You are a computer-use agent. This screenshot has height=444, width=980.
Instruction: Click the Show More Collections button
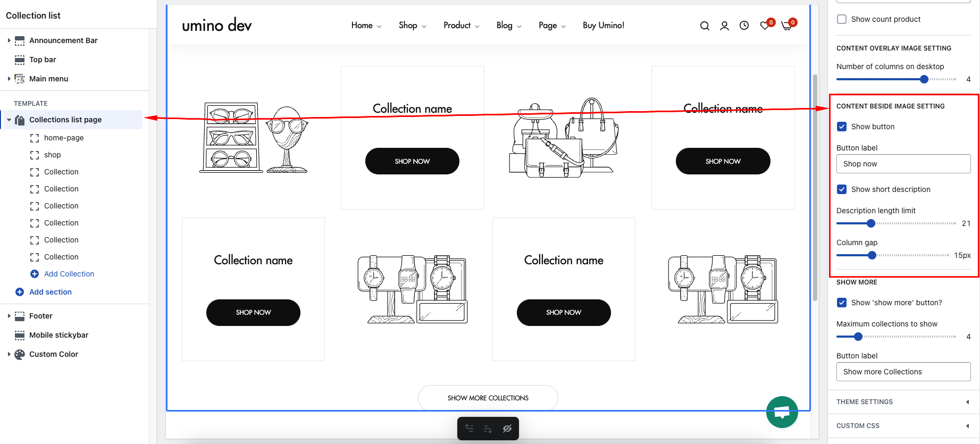point(488,398)
